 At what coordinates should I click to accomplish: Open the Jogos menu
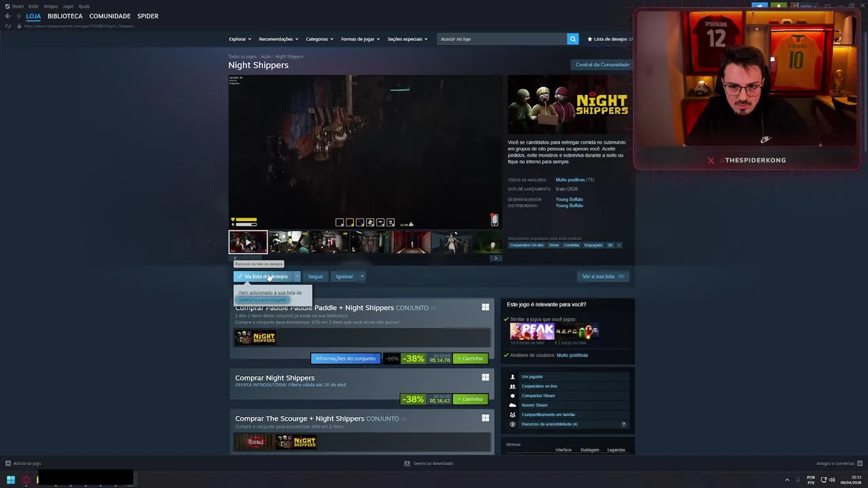[x=68, y=6]
